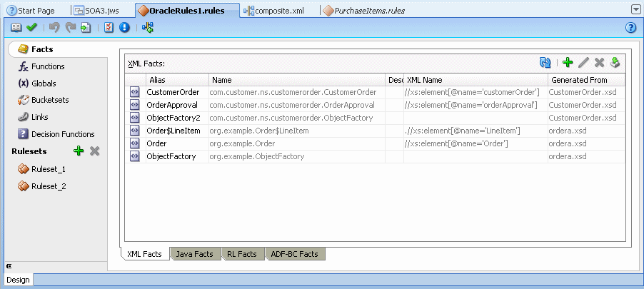Select the Order$LineItem alias cell
This screenshot has width=644, height=289.
(x=177, y=131)
